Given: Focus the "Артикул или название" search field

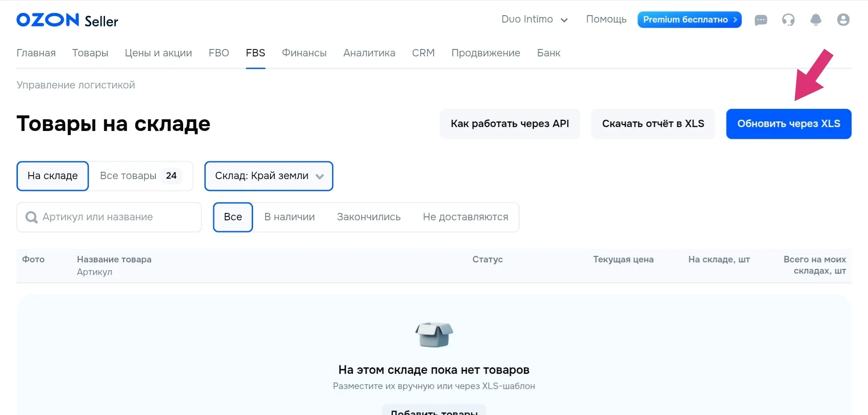Looking at the screenshot, I should [117, 217].
